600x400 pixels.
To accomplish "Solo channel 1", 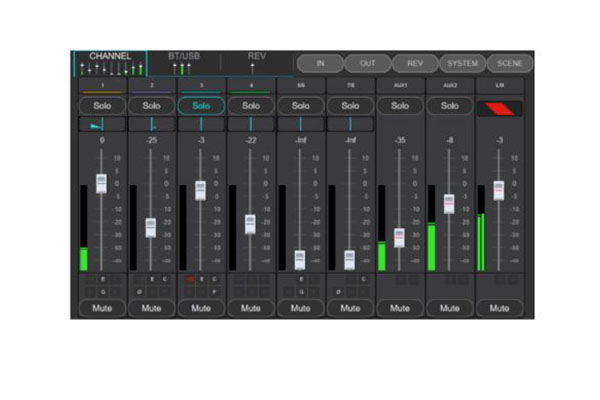I will (x=102, y=106).
